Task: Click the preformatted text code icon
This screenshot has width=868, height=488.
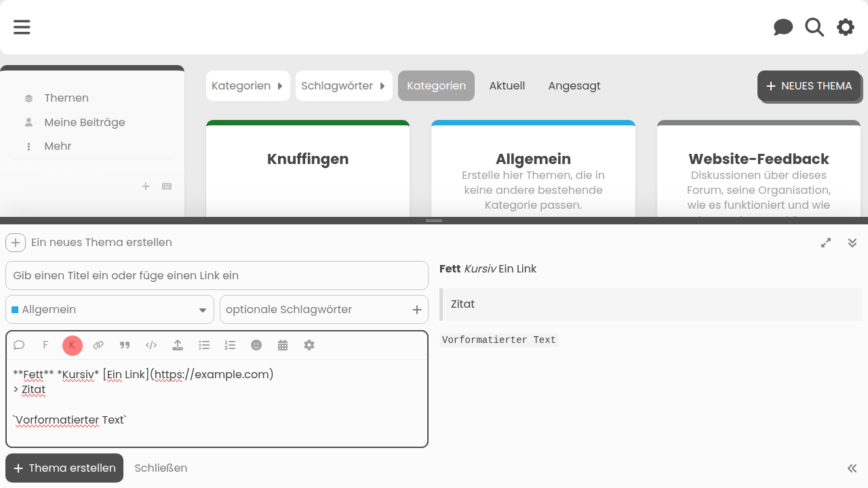Action: (x=151, y=345)
